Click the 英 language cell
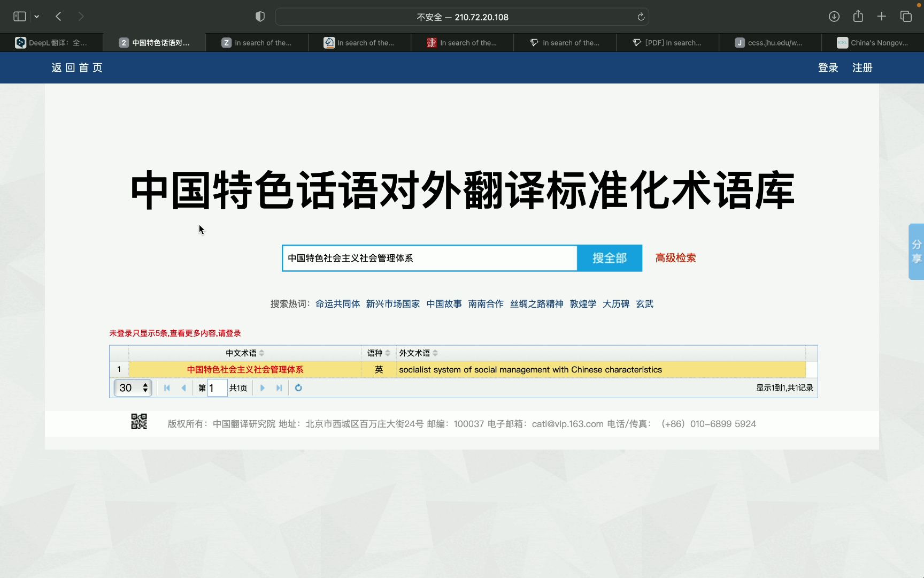 (379, 369)
